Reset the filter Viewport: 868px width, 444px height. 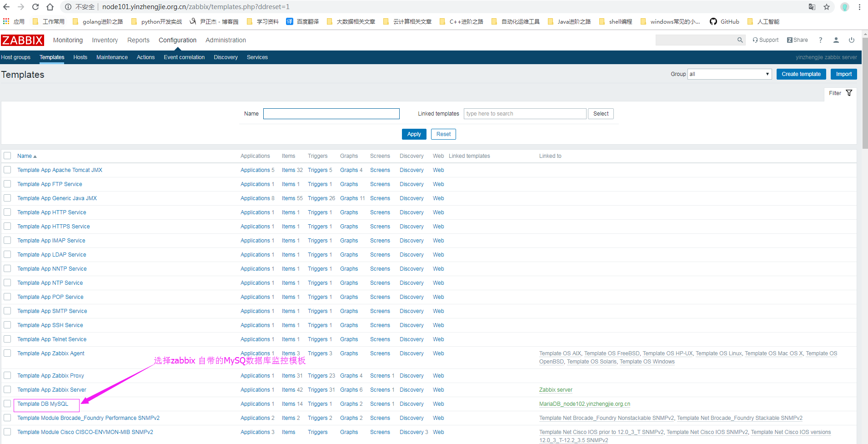click(x=443, y=134)
